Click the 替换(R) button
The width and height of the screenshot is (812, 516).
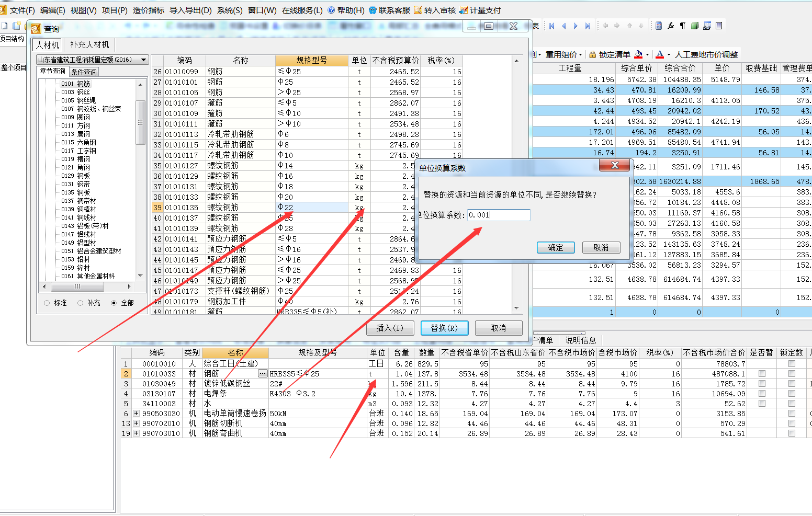(444, 328)
